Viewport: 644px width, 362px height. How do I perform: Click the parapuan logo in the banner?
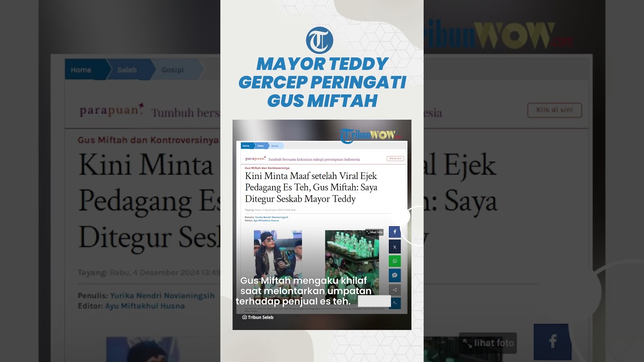[x=255, y=158]
